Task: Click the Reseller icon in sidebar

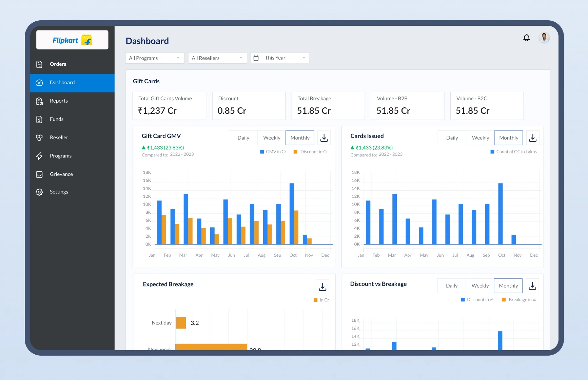Action: point(39,138)
